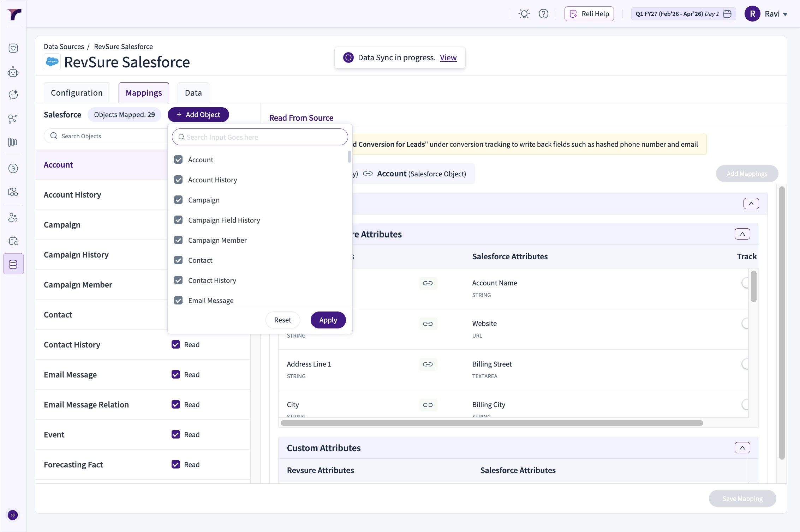
Task: Open the robot agent sidebar icon
Action: point(13,72)
